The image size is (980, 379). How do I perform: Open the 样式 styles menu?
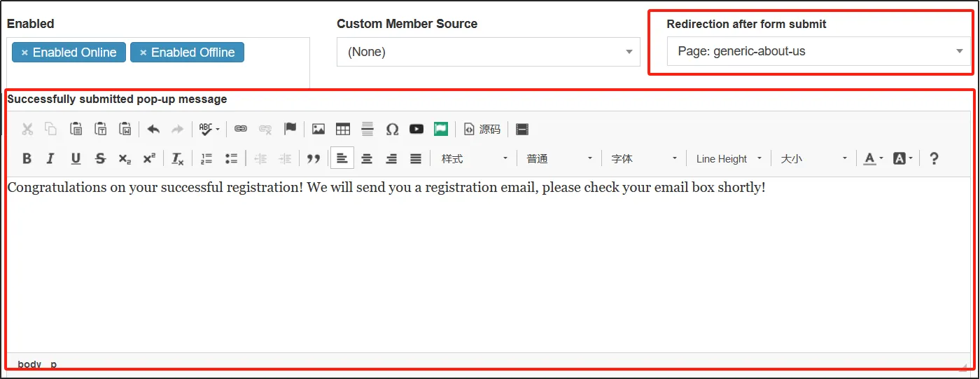tap(474, 159)
